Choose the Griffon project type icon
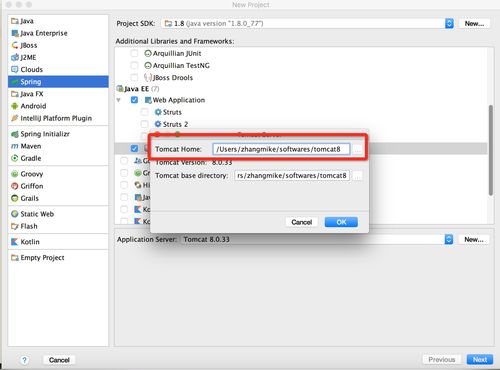Image resolution: width=500 pixels, height=370 pixels. tap(15, 186)
